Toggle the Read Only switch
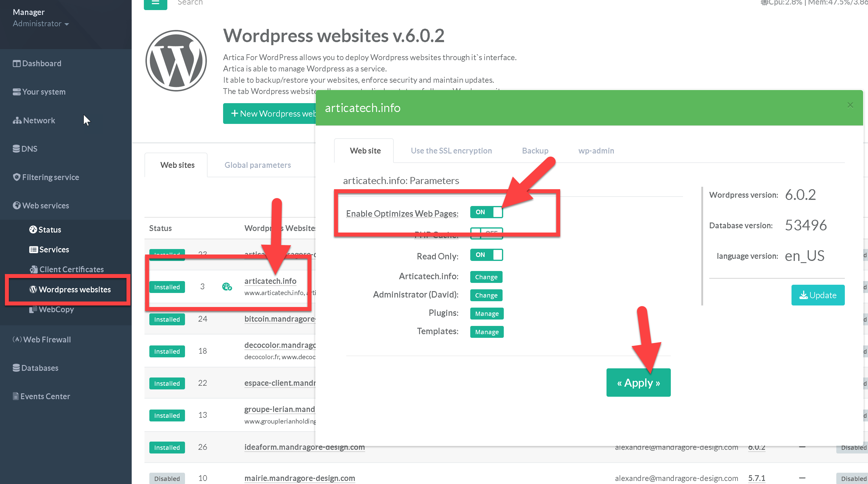 tap(486, 255)
